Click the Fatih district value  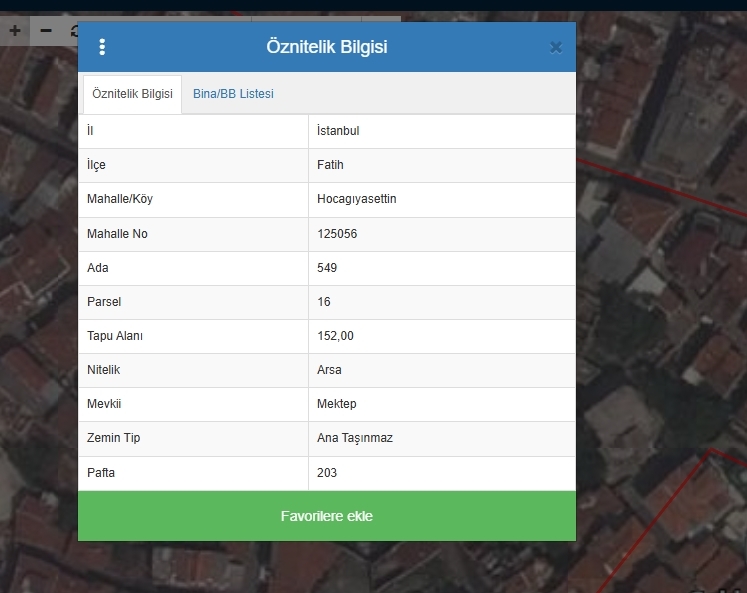(330, 165)
